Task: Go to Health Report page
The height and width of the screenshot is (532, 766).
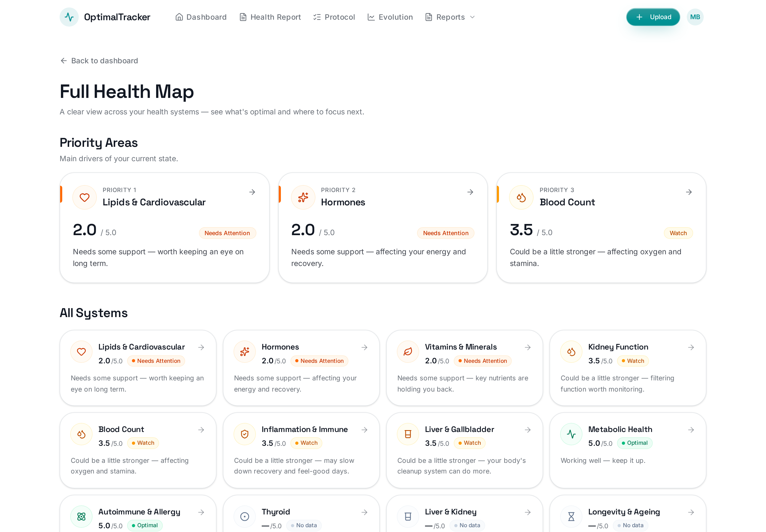Action: [270, 17]
